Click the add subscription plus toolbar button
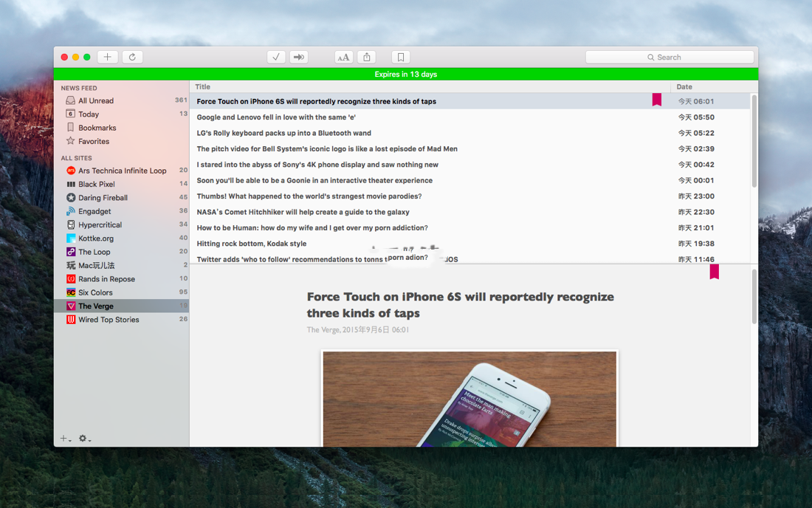The width and height of the screenshot is (812, 508). coord(107,57)
